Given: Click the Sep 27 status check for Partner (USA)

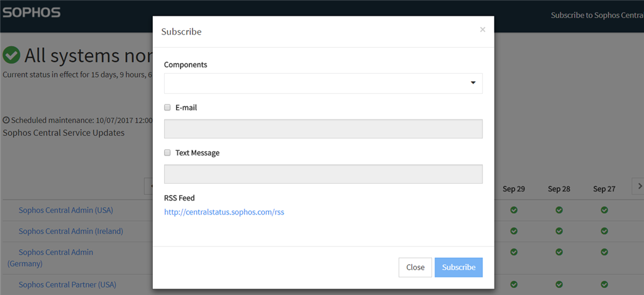Looking at the screenshot, I should point(604,284).
